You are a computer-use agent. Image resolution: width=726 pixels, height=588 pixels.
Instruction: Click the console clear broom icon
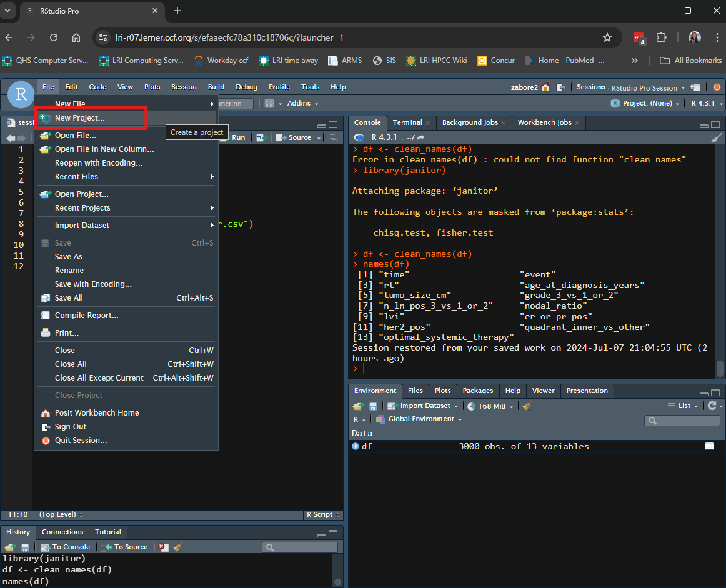[x=716, y=137]
